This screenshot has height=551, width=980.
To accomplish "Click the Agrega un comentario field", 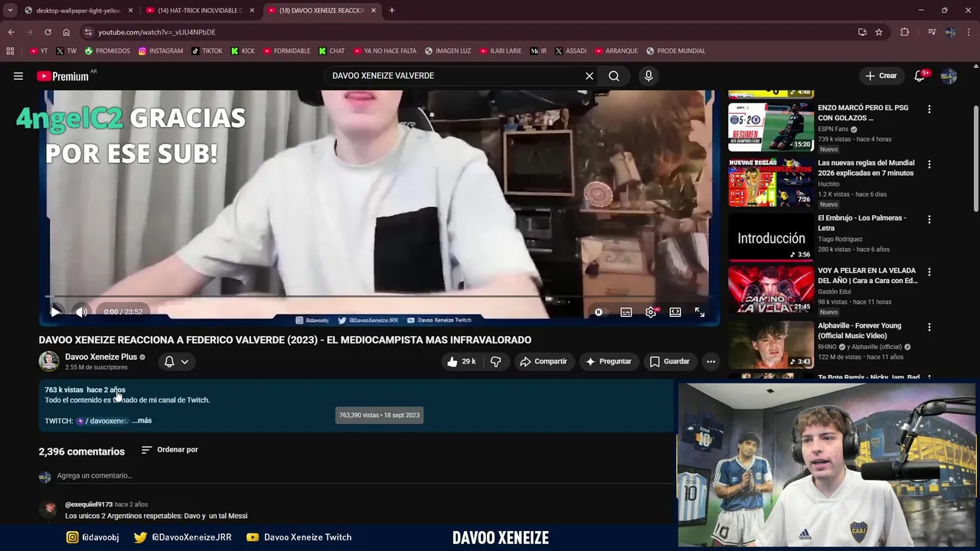I will pos(365,475).
